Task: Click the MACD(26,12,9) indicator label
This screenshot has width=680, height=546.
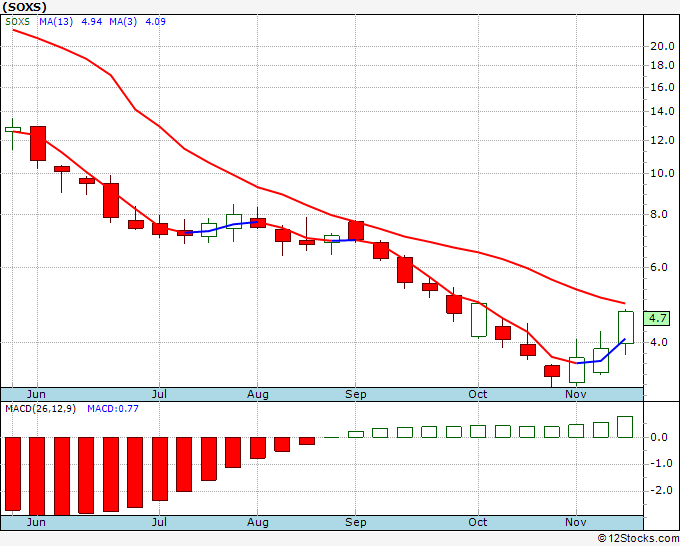Action: coord(40,409)
